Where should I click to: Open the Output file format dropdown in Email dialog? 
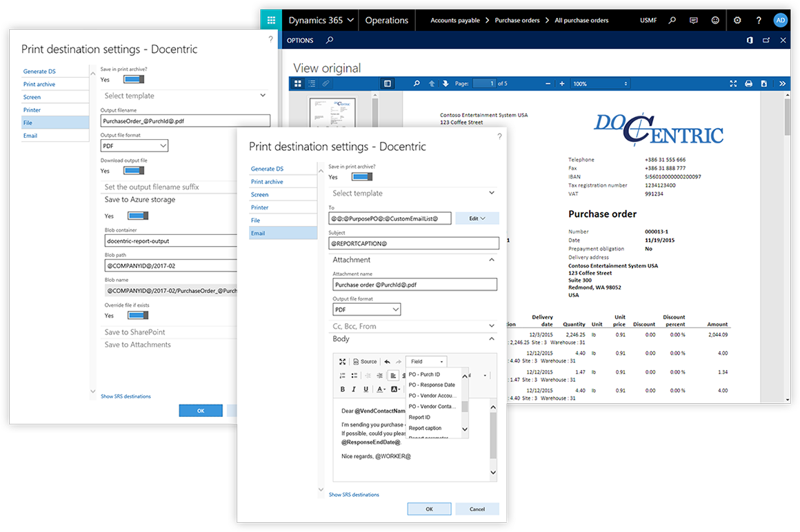367,309
